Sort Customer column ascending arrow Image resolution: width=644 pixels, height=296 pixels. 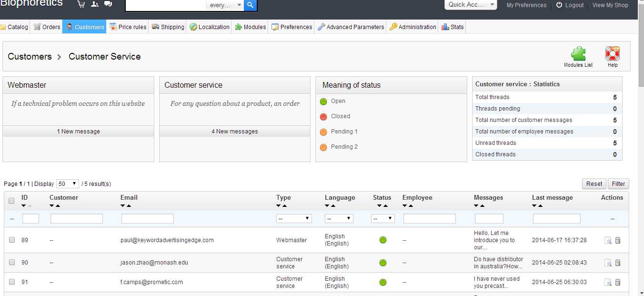pos(58,206)
